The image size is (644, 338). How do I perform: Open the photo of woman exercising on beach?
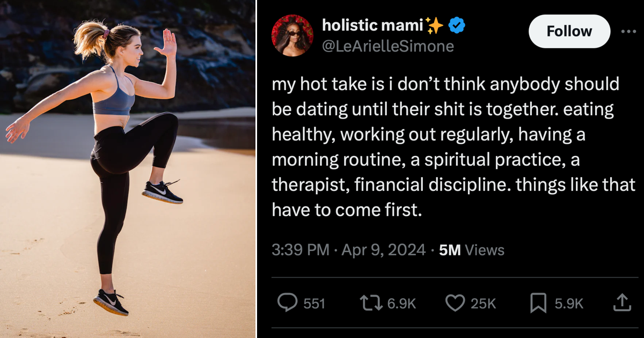[x=128, y=169]
